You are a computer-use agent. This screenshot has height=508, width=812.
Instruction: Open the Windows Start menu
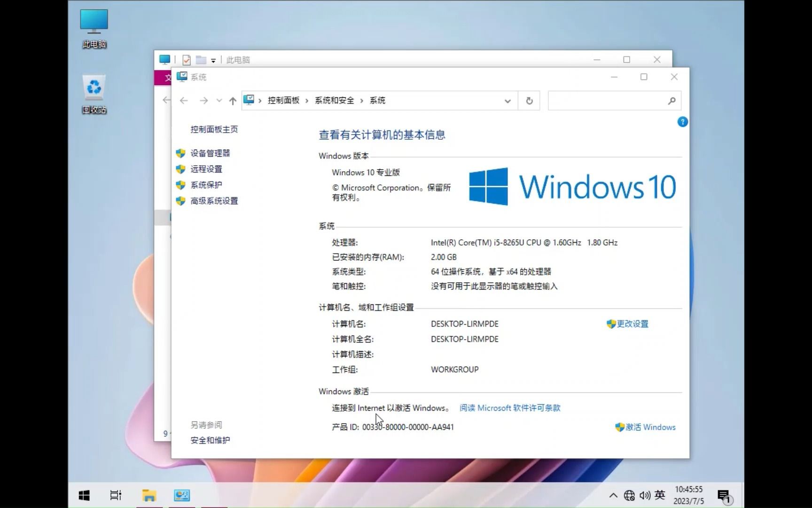84,495
